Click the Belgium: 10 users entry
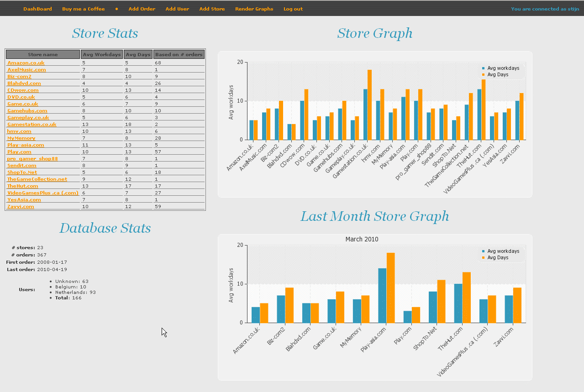Viewport: 584px width, 392px height. coord(71,287)
